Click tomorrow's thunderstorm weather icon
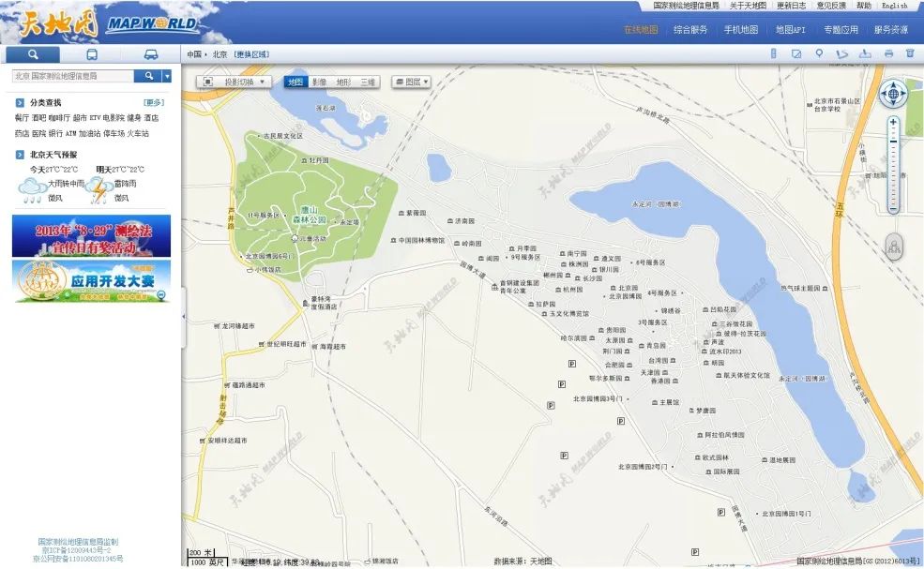 click(98, 189)
